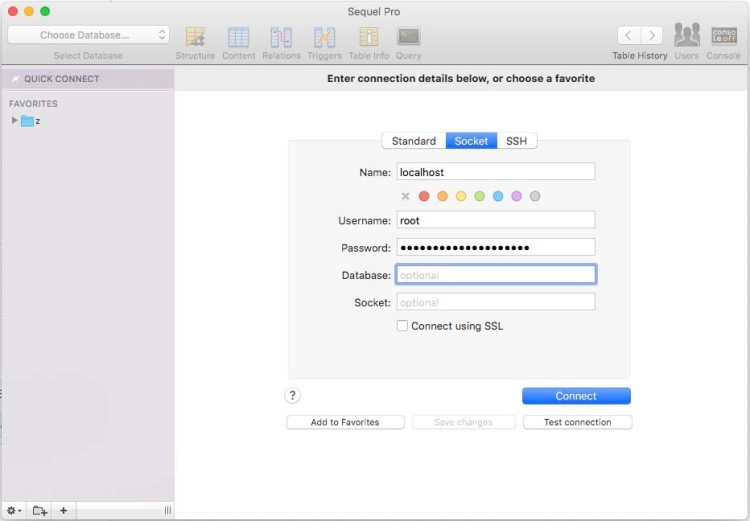Expand the z folder disclosure triangle
The image size is (750, 521).
click(14, 120)
